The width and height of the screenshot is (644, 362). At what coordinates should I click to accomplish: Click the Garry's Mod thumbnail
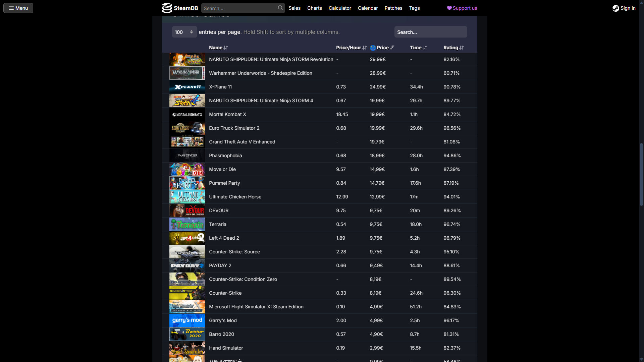(187, 320)
